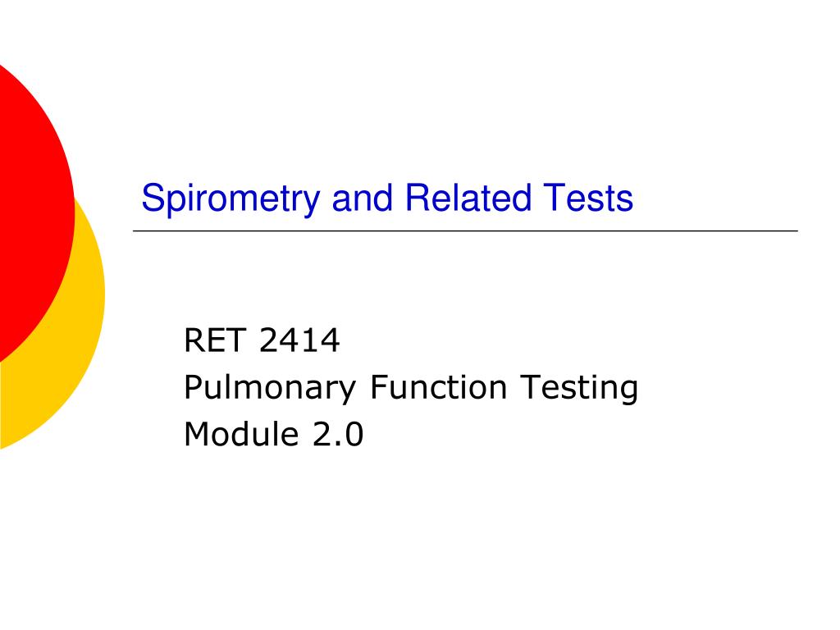This screenshot has height=630, width=840.
Task: Click the horizontal divider line under the title
Action: point(465,231)
